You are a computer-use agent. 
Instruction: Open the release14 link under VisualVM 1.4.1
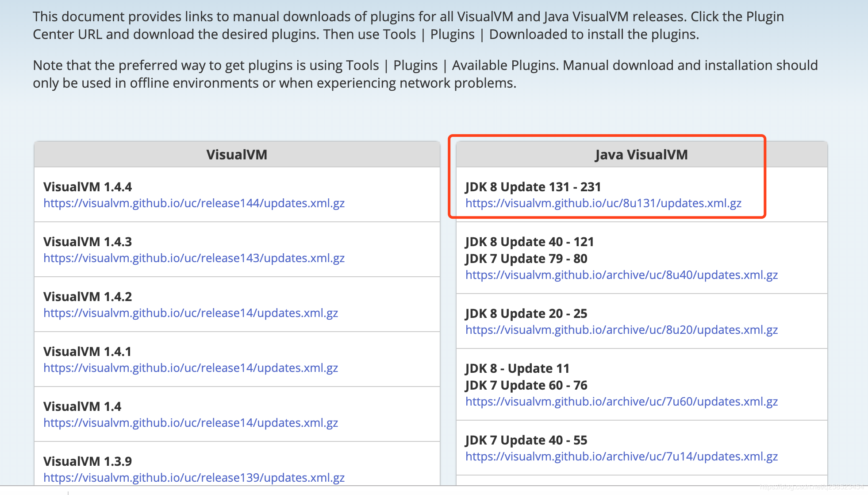click(x=190, y=368)
